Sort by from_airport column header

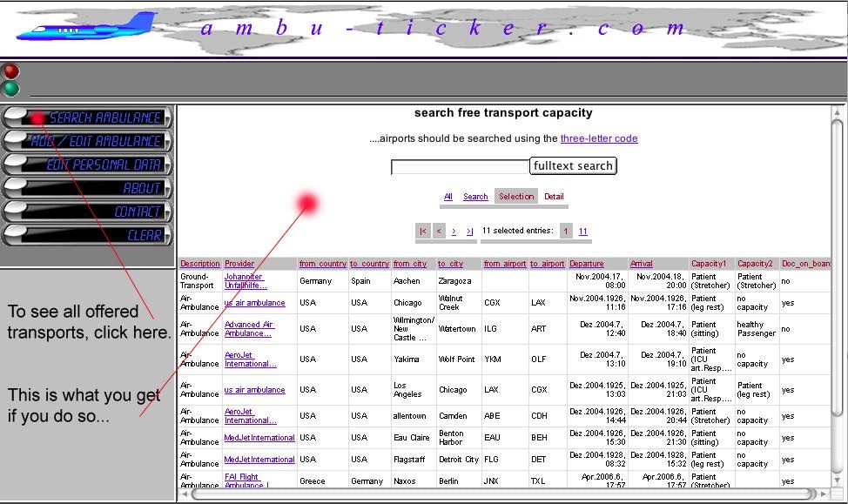505,264
